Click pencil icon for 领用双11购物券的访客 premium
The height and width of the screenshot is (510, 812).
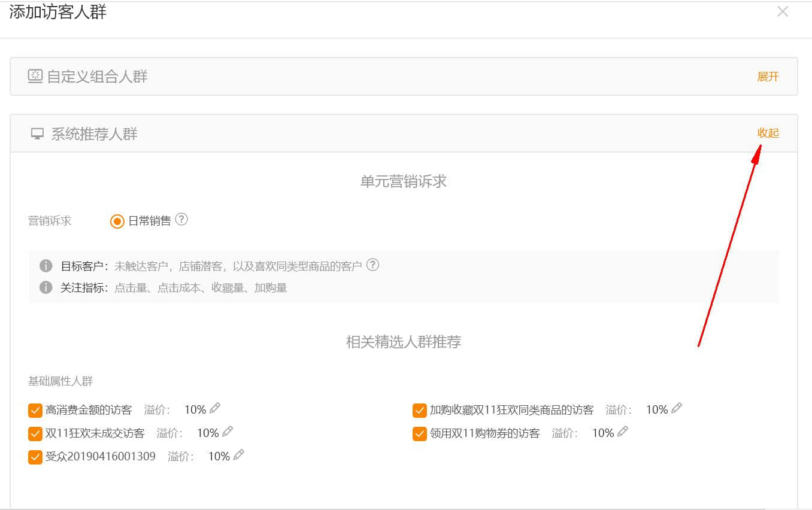623,432
